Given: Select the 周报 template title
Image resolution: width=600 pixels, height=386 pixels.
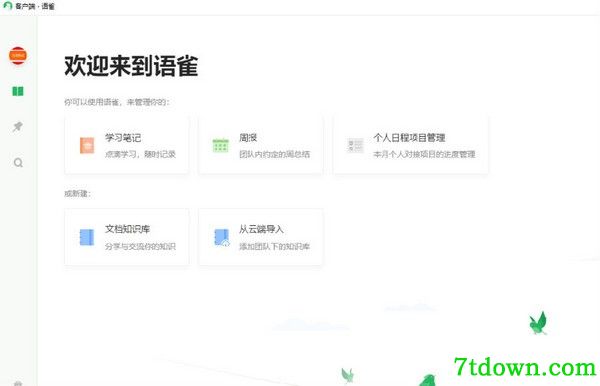Looking at the screenshot, I should click(248, 138).
